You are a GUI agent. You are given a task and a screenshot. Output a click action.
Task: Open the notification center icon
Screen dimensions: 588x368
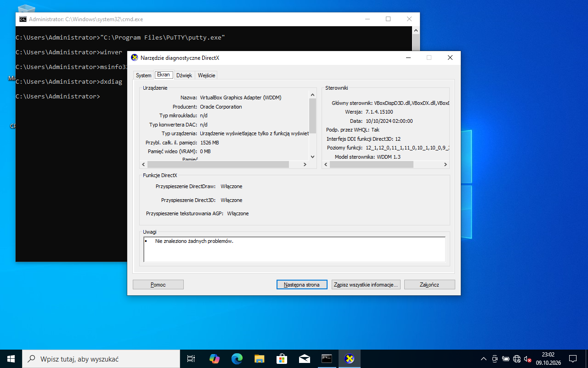pos(573,358)
